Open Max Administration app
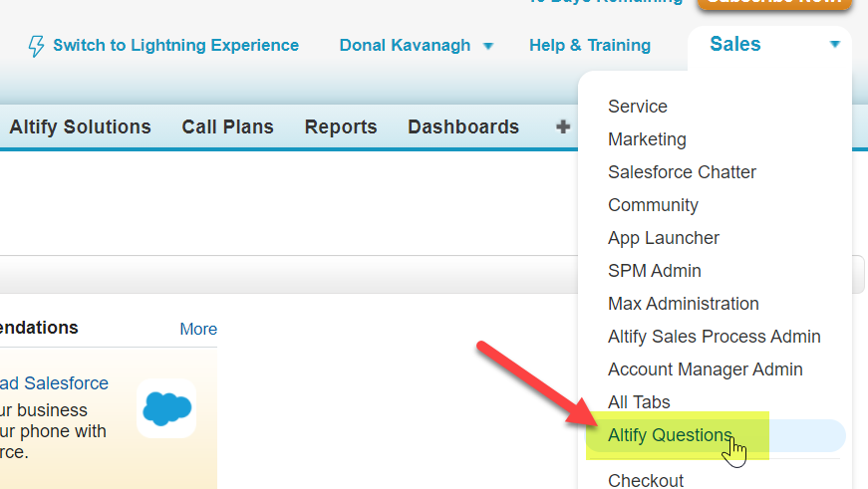Screen dimensions: 868x489 pos(683,304)
